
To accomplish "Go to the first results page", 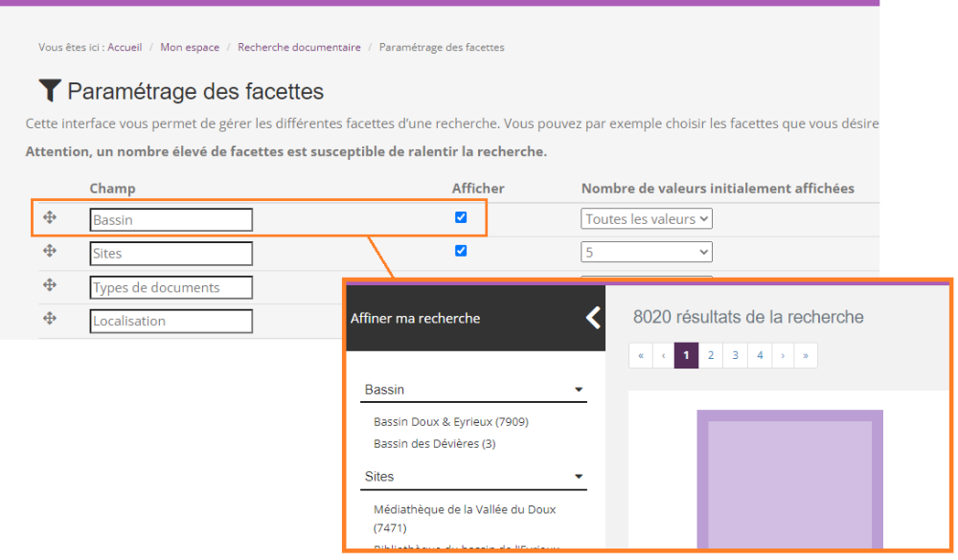I will 641,355.
